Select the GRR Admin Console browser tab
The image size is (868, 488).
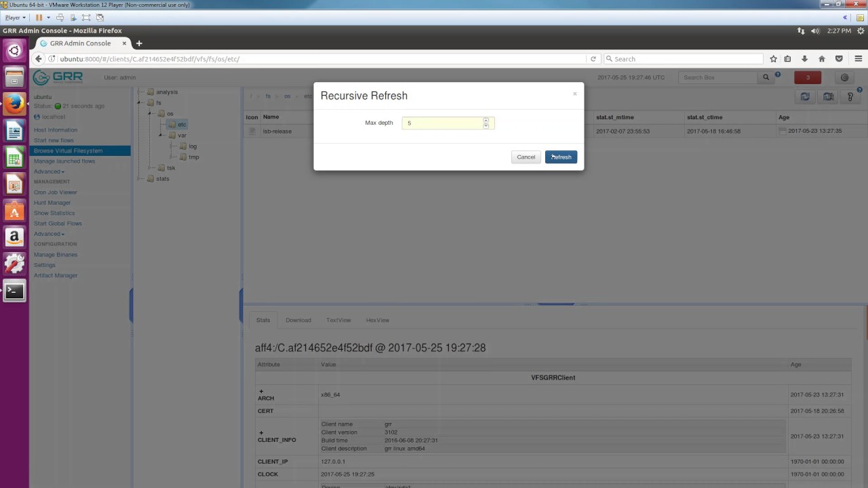click(82, 43)
